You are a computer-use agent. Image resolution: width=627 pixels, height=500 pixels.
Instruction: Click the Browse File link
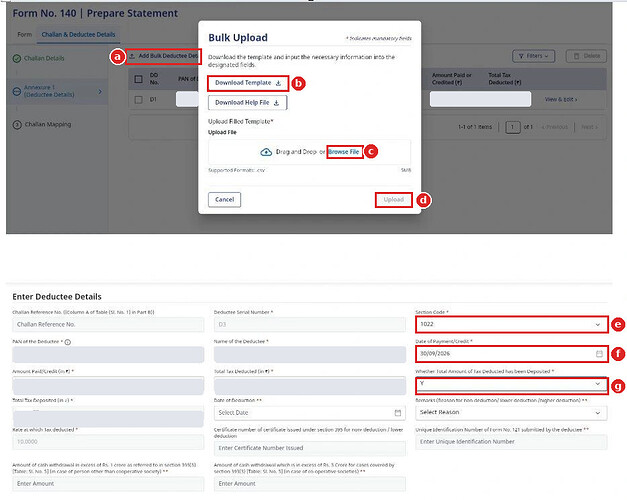(344, 152)
